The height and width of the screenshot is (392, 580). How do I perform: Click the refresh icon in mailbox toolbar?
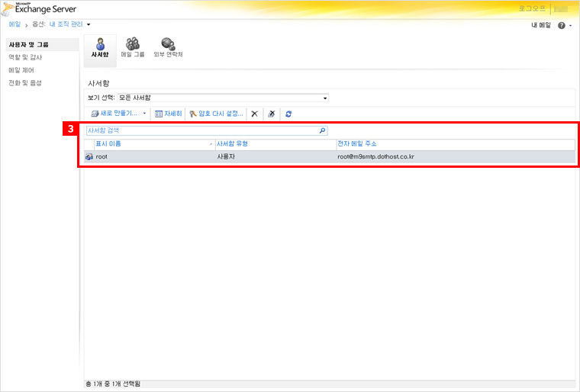(x=288, y=114)
